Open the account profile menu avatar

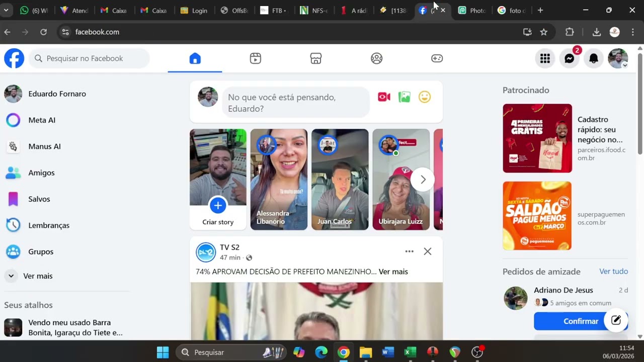[618, 58]
